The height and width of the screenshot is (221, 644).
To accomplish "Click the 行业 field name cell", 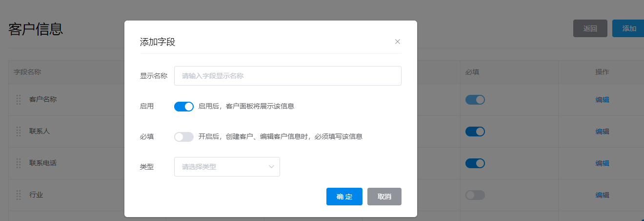I will coord(36,195).
